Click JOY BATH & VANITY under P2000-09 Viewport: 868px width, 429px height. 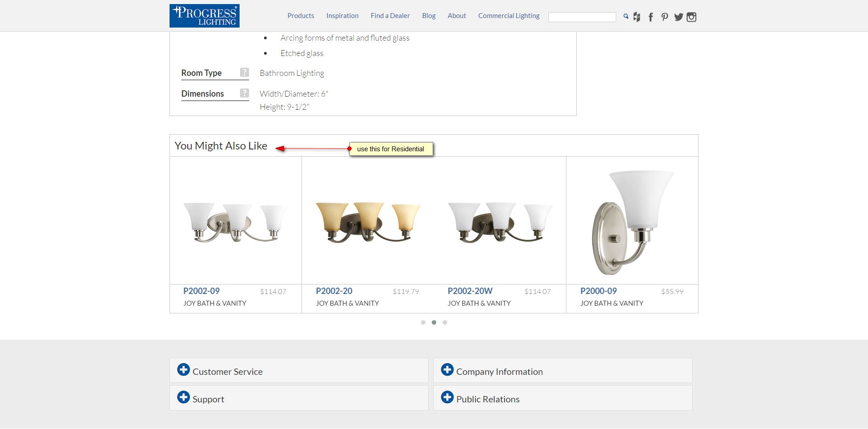(612, 303)
